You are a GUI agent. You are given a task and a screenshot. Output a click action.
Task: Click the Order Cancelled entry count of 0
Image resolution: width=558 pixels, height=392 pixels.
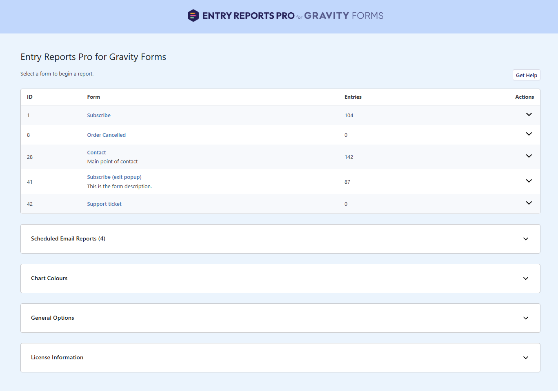coord(346,135)
